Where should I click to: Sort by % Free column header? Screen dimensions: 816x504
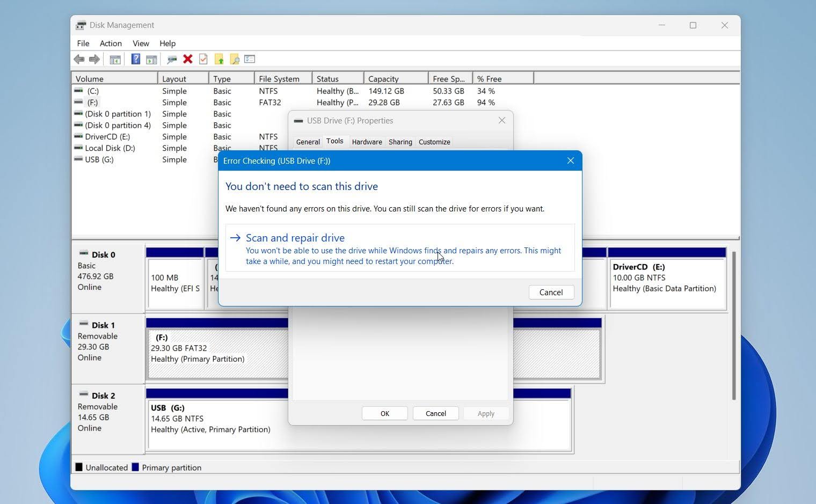click(504, 79)
